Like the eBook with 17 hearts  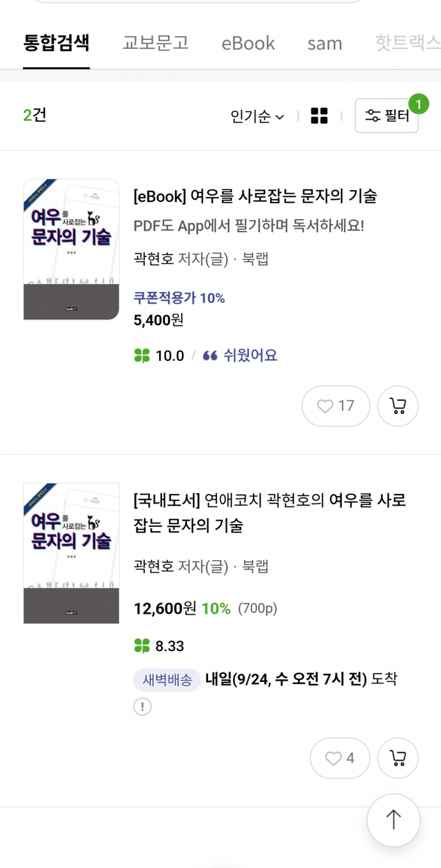click(336, 406)
